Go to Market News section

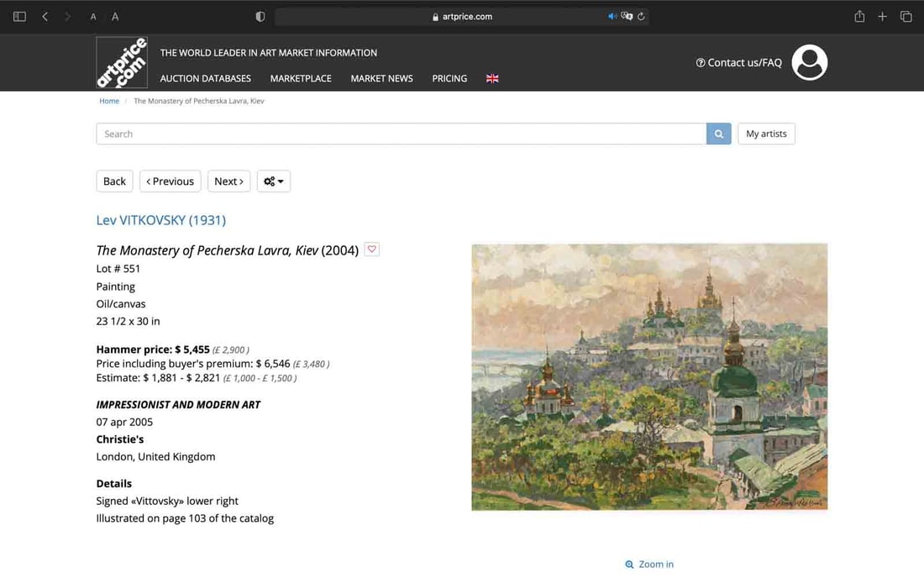(x=381, y=78)
